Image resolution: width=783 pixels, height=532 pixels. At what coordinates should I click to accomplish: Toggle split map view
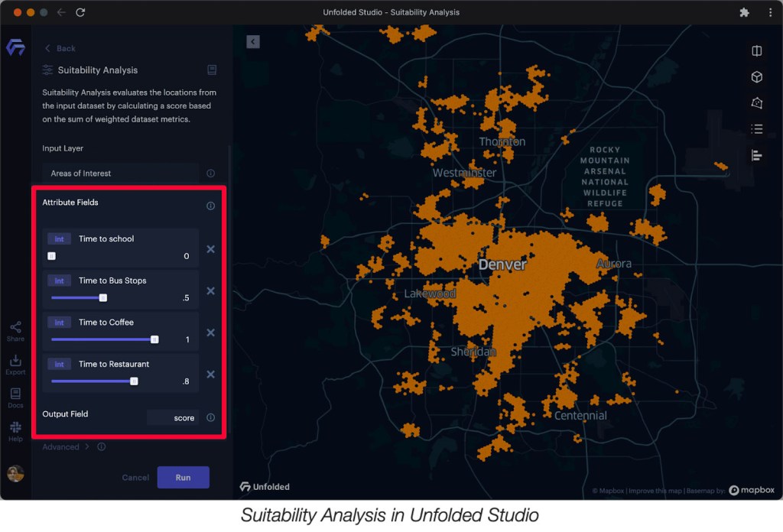click(757, 51)
